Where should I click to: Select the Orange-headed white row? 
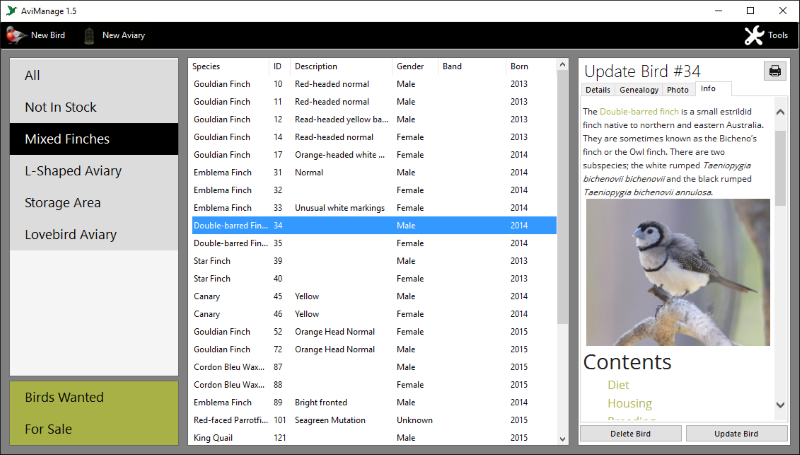click(x=374, y=155)
